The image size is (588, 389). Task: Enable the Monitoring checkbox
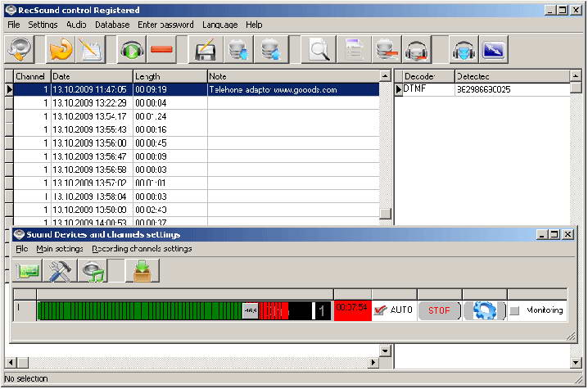[514, 310]
